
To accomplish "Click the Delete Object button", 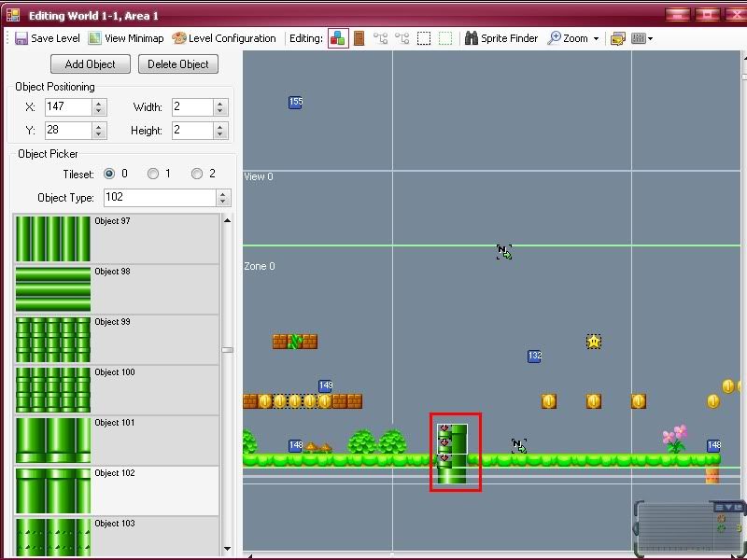I will click(x=178, y=64).
